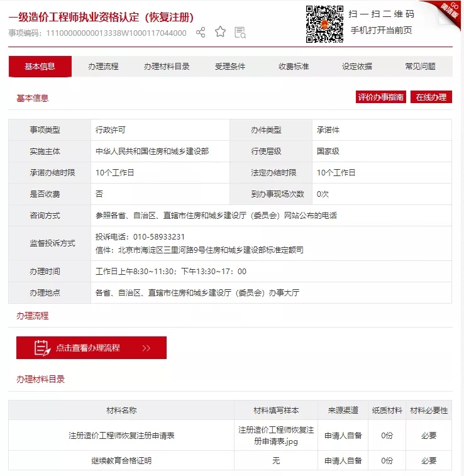464x476 pixels.
Task: Click the 咨询方式 description text
Action: (x=216, y=216)
